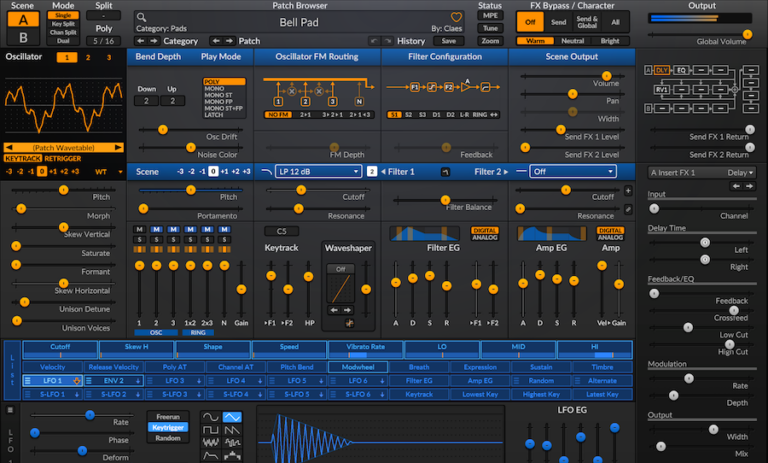The width and height of the screenshot is (768, 463).
Task: Set Filter EG mode to ANALOG
Action: (x=484, y=238)
